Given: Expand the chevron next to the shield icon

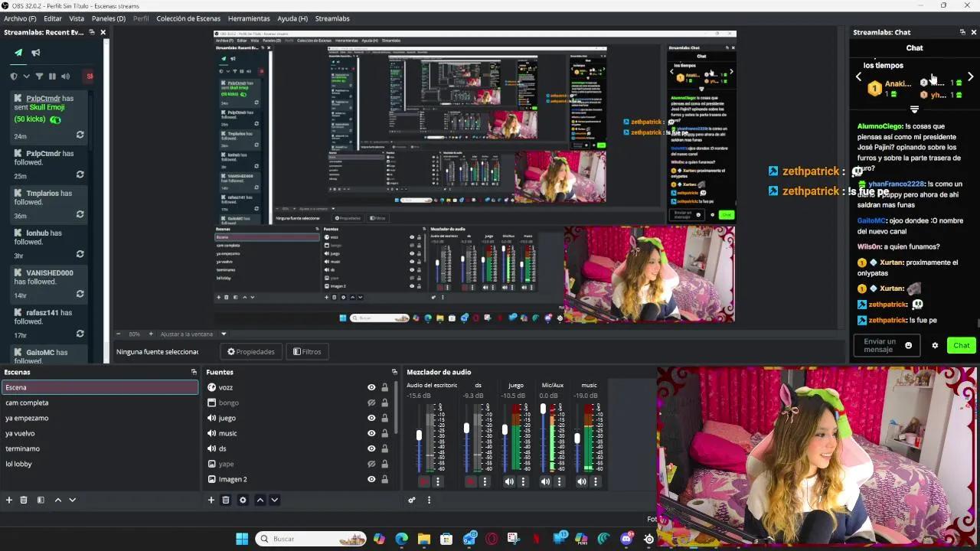Looking at the screenshot, I should 27,77.
